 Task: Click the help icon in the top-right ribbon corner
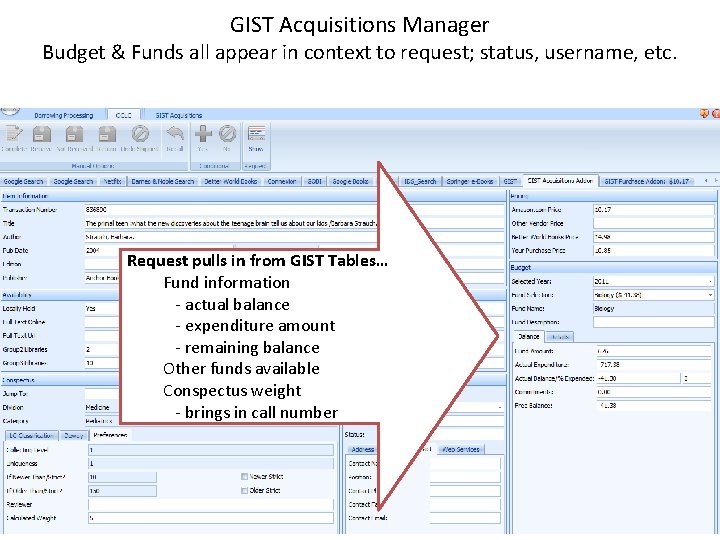[715, 113]
